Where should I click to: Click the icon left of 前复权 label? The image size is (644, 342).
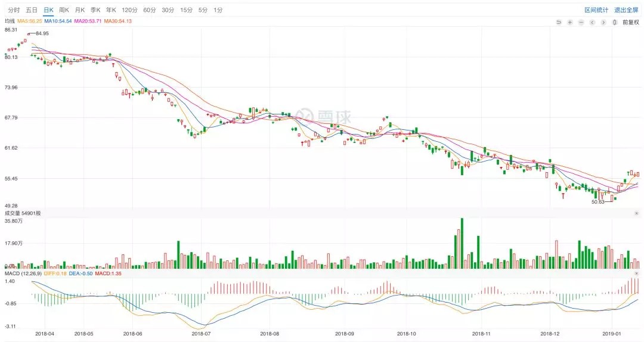click(x=614, y=22)
